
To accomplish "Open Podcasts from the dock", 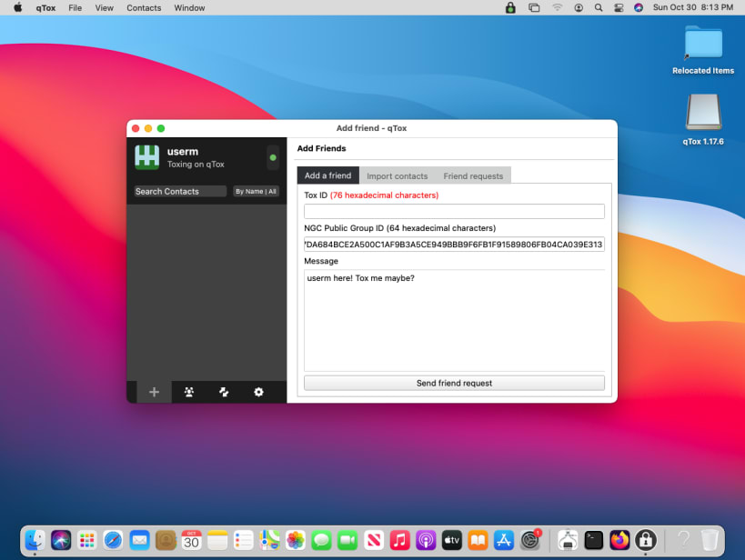I will pos(426,540).
